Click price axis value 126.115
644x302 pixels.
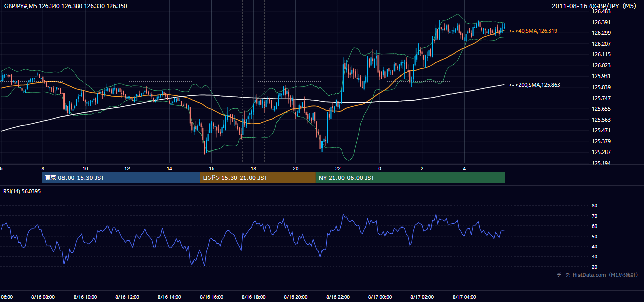601,54
